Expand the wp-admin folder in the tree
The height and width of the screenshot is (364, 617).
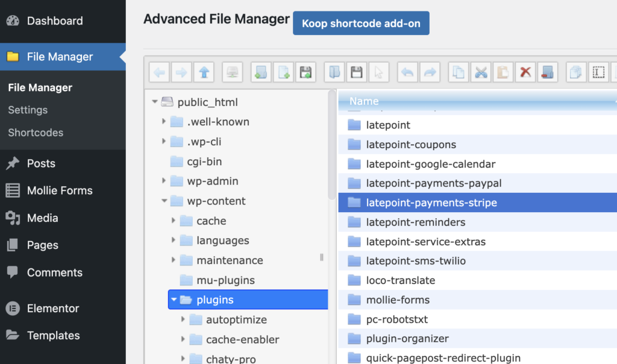tap(163, 181)
